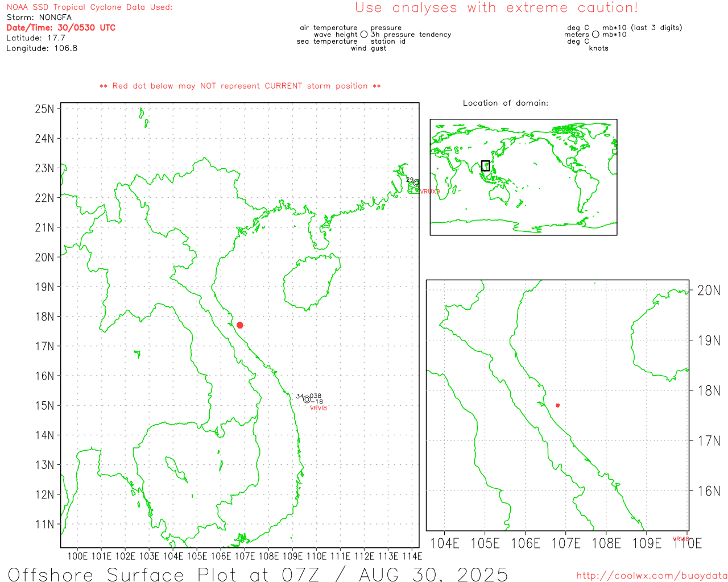The height and width of the screenshot is (582, 728).
Task: Click the '11N' latitude label
Action: coord(45,524)
